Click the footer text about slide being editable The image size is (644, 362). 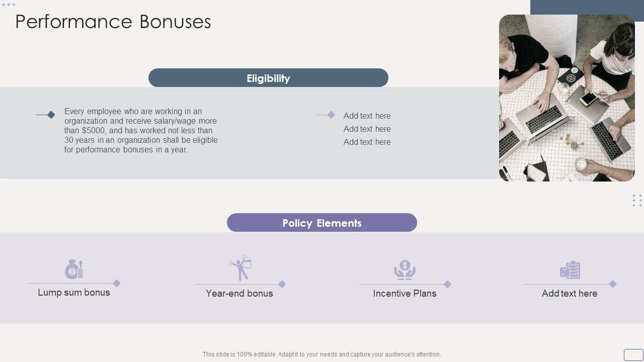click(x=322, y=354)
